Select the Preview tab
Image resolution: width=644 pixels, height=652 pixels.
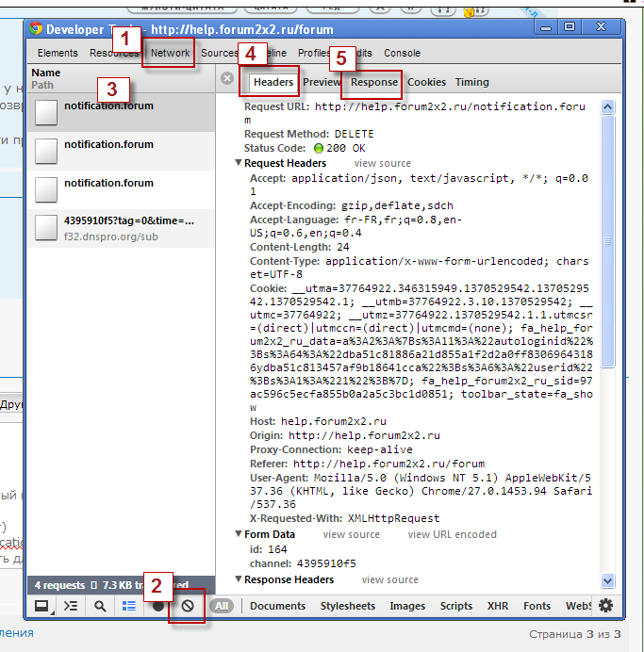pyautogui.click(x=322, y=82)
